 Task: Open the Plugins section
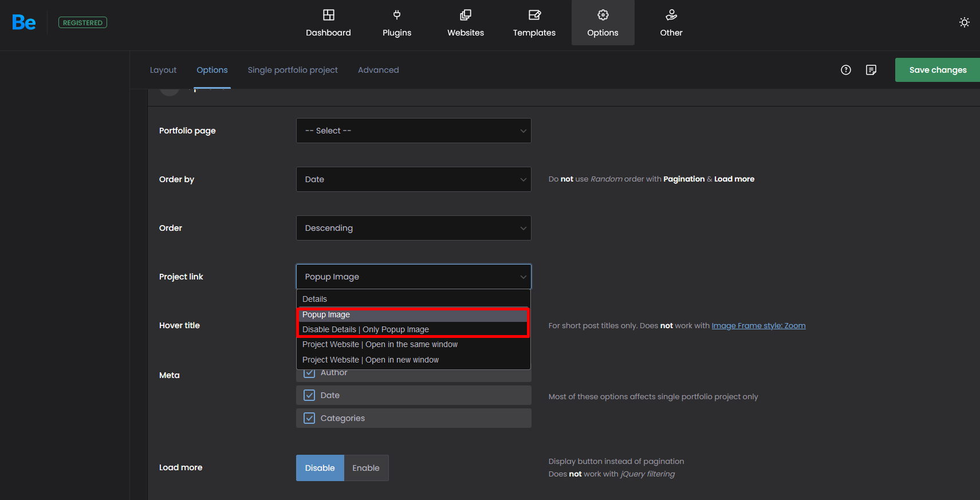[x=397, y=23]
